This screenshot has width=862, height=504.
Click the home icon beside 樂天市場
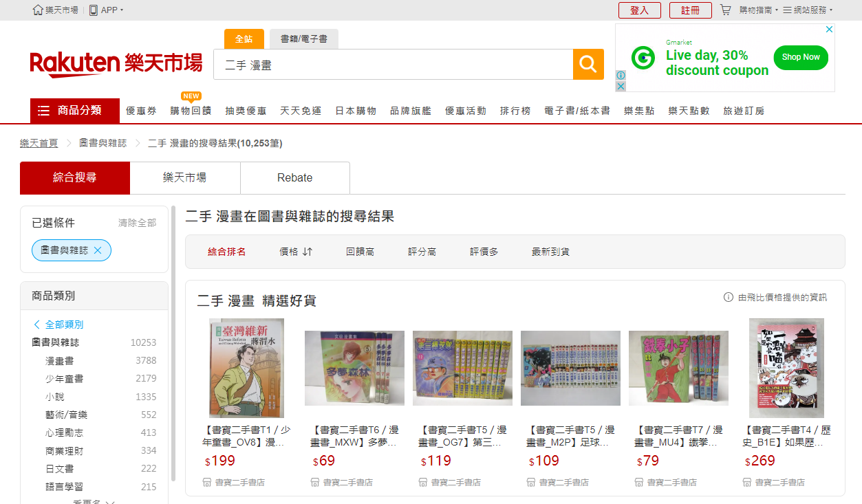tap(38, 10)
